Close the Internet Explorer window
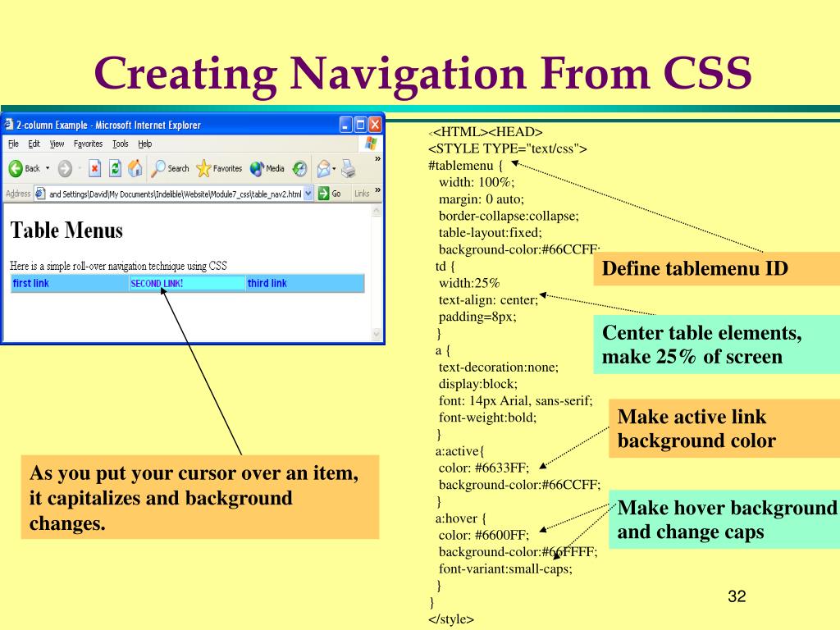The image size is (840, 630). (x=375, y=125)
